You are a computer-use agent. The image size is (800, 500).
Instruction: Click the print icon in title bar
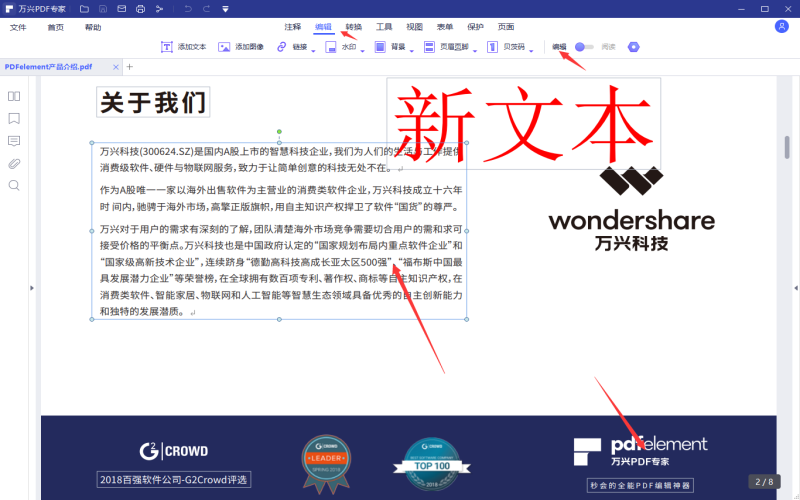click(x=140, y=9)
